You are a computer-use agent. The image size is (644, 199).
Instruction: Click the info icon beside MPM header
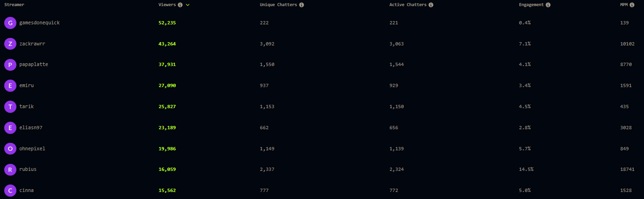pos(632,5)
